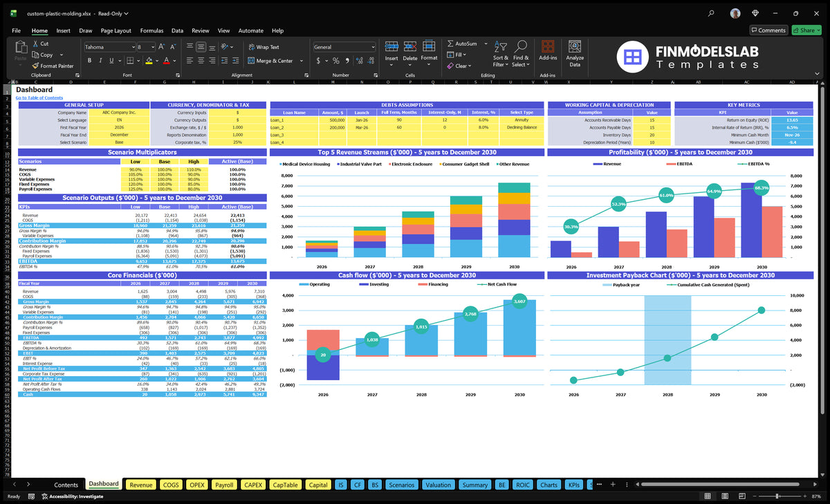Image resolution: width=830 pixels, height=504 pixels.
Task: Increase font size with the larger A
Action: click(162, 47)
